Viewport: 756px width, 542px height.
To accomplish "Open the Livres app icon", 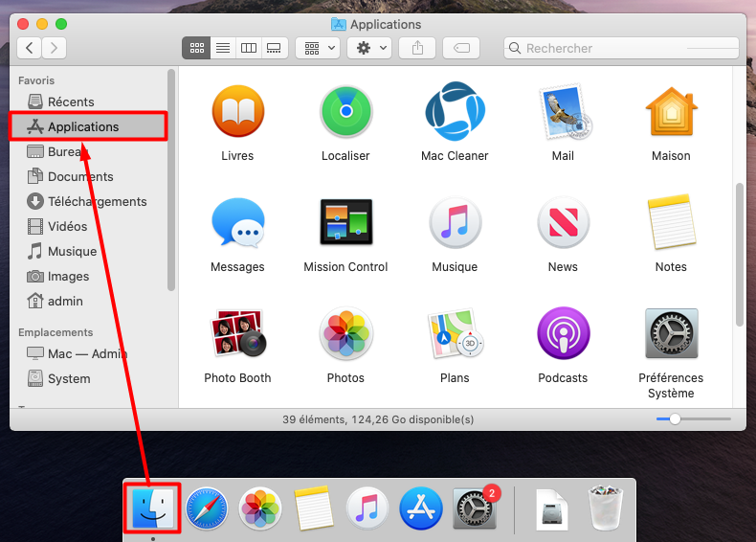I will tap(237, 111).
